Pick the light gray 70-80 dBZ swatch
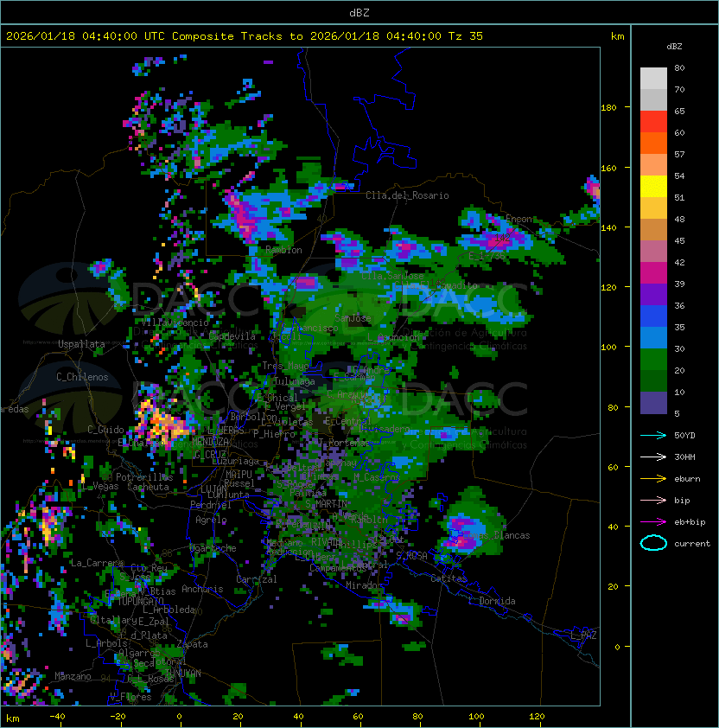 653,78
